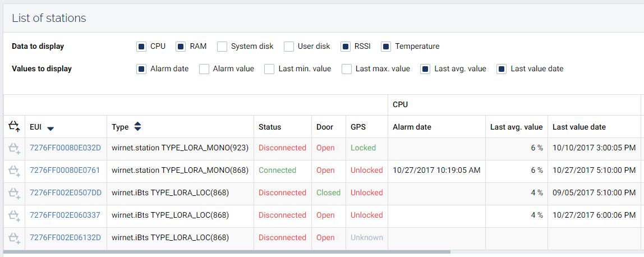The width and height of the screenshot is (644, 257).
Task: Add station 7276FF002E0507DD to basket
Action: tap(14, 193)
